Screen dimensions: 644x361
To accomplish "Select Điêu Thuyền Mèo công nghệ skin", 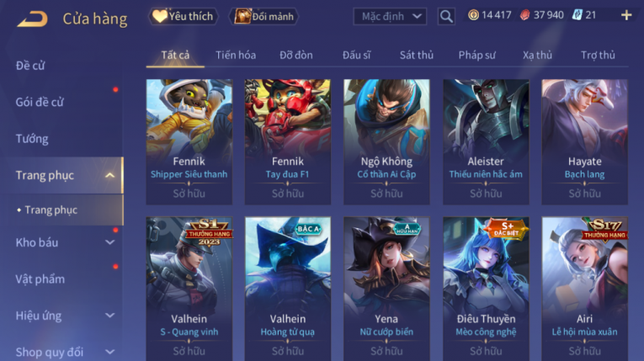I will point(486,289).
